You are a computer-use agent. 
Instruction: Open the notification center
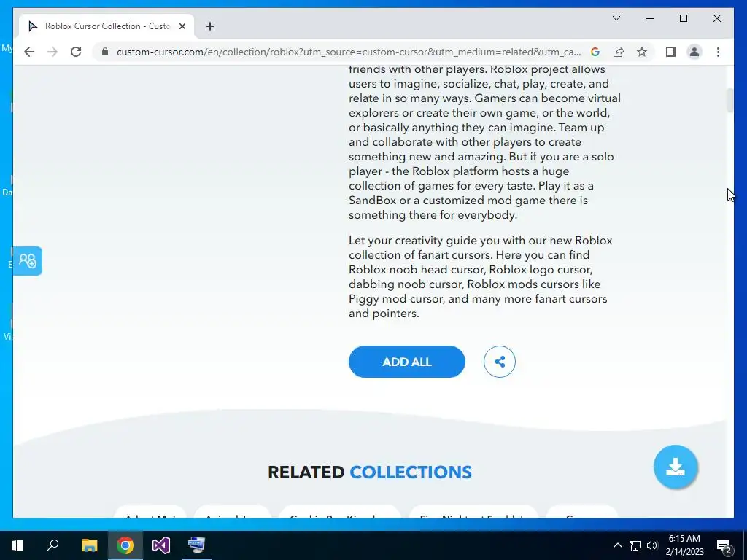(x=724, y=545)
